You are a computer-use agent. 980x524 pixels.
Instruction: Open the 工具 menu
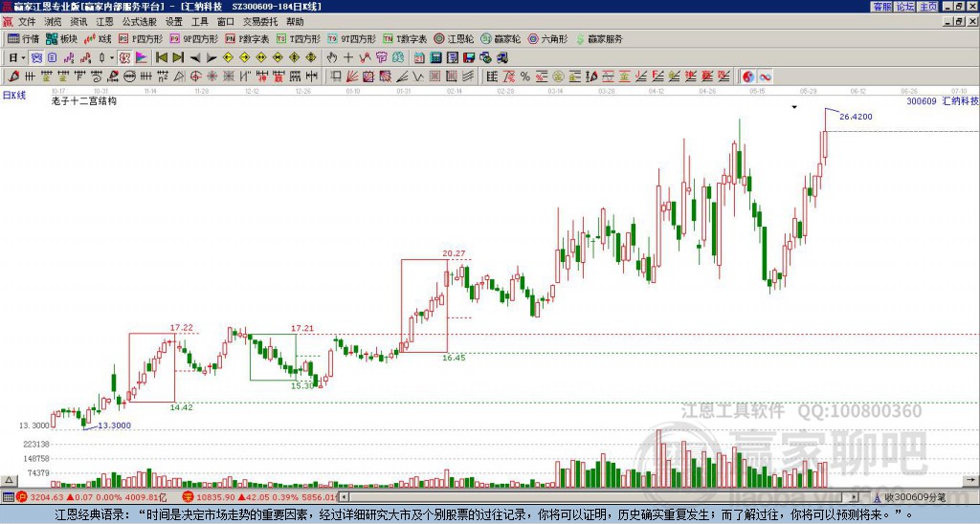pyautogui.click(x=200, y=22)
